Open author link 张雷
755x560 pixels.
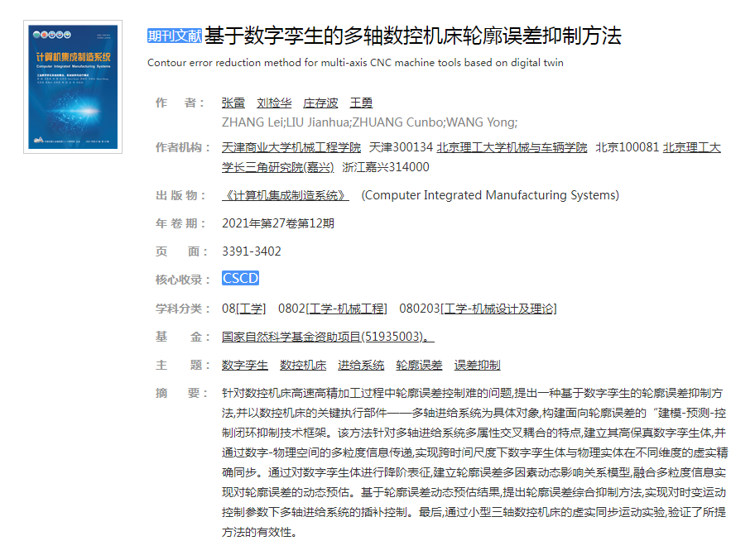(x=233, y=103)
